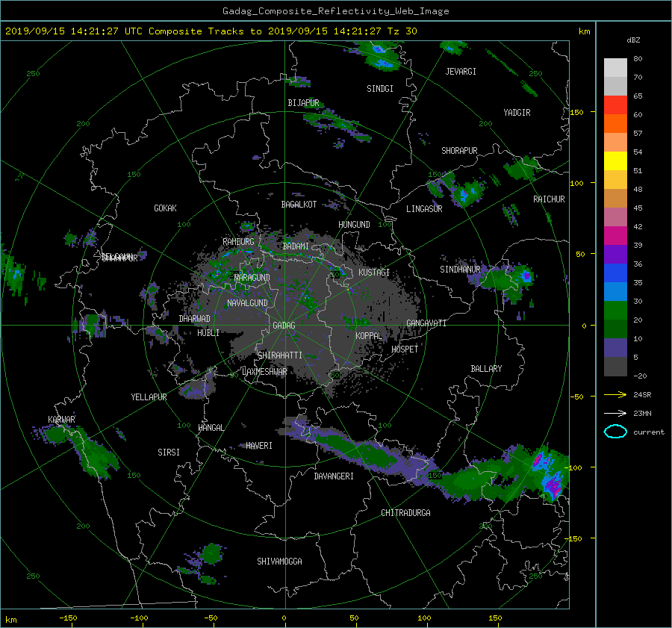
Task: Click the KARWAR city label
Action: [x=61, y=419]
